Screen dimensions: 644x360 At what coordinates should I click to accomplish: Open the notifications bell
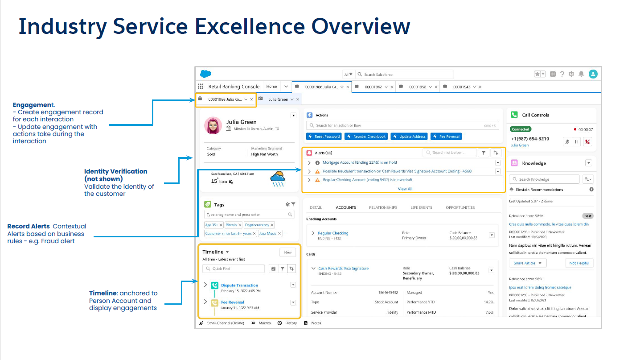coord(581,74)
